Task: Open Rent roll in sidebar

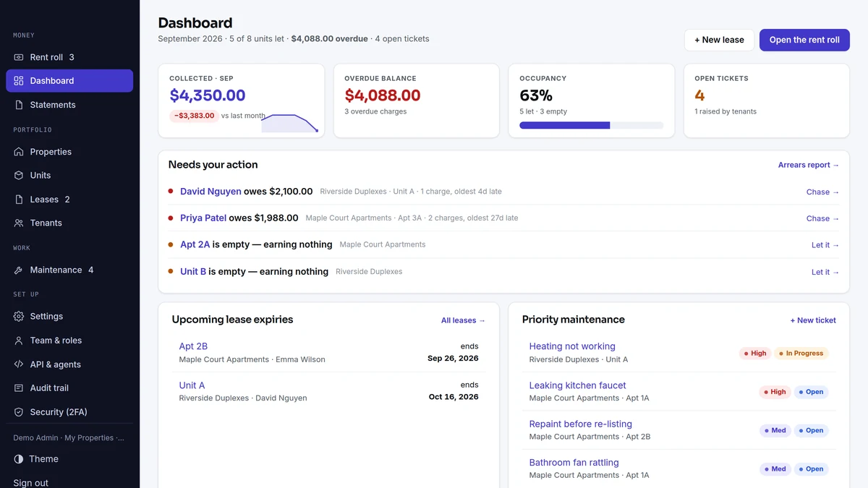Action: point(69,57)
